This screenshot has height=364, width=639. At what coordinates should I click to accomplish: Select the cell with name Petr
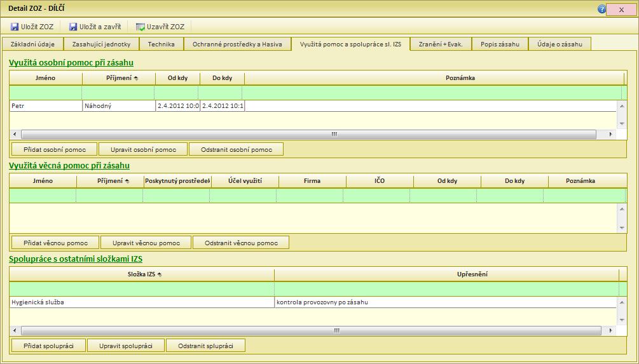46,106
